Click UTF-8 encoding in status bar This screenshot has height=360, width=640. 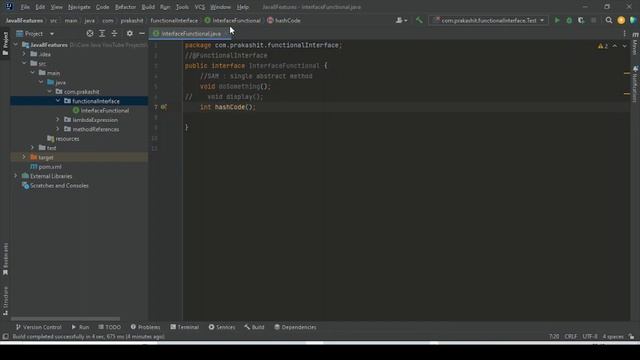[x=589, y=336]
